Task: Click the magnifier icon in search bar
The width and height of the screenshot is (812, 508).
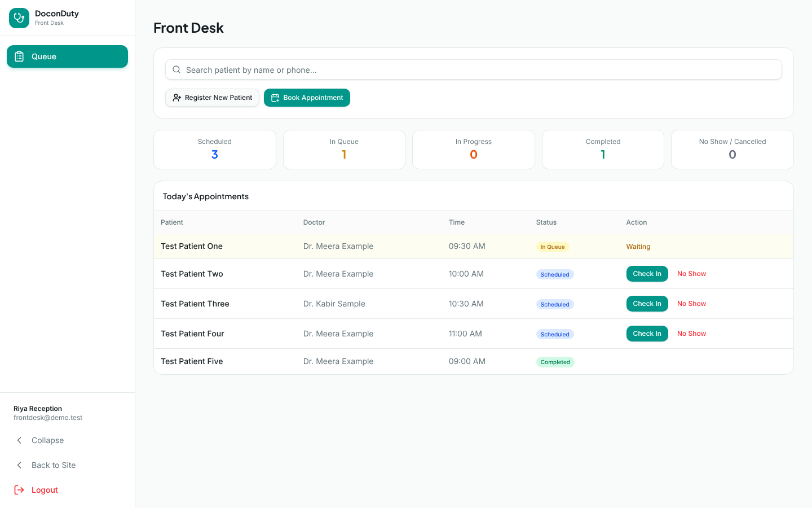Action: pyautogui.click(x=176, y=70)
